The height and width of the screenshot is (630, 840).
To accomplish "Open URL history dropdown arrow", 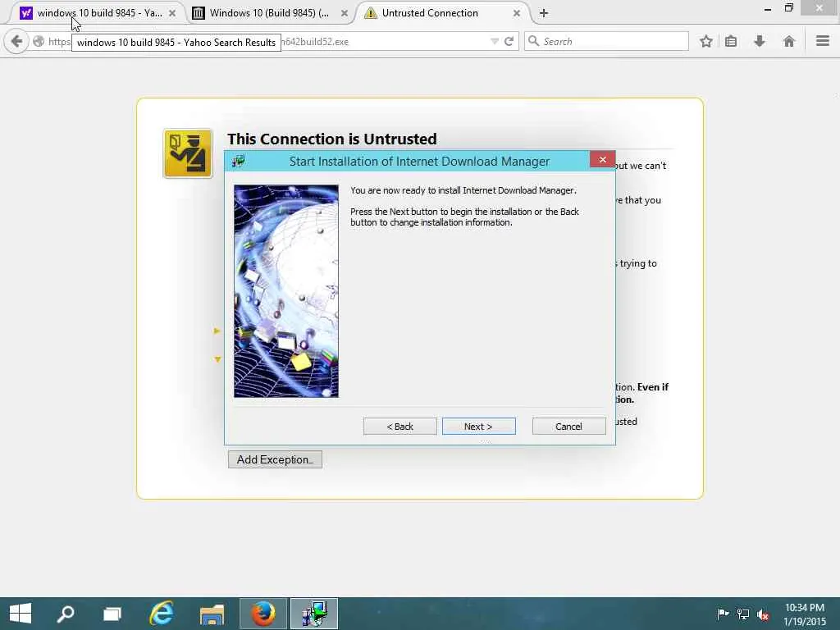I will [495, 41].
